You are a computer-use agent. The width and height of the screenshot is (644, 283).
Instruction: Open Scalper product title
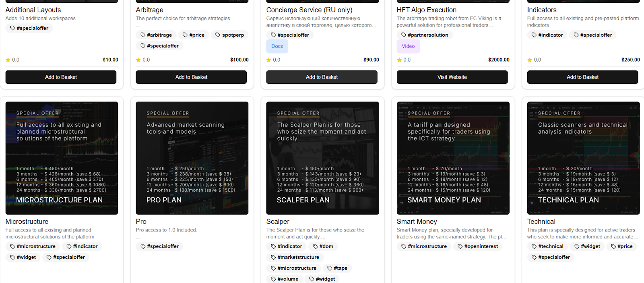click(278, 222)
